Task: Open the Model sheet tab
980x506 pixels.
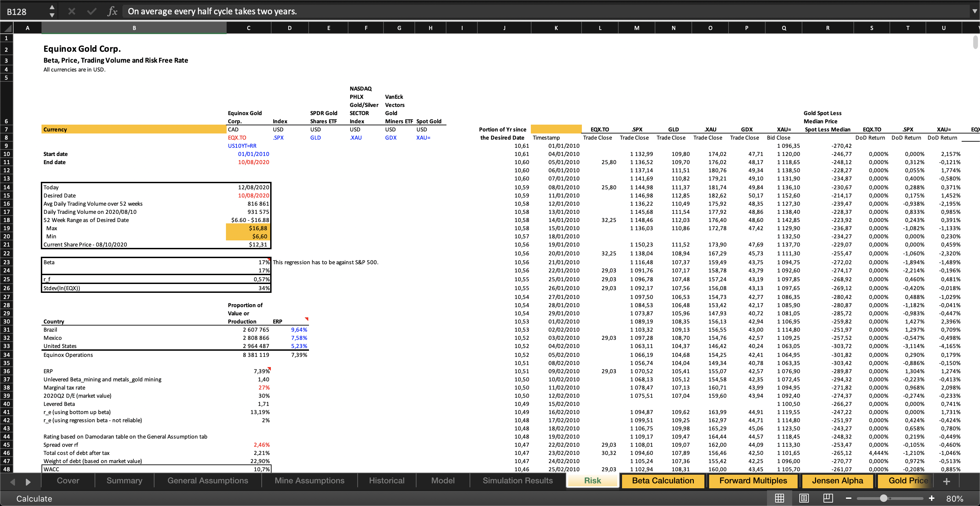Action: [x=443, y=480]
